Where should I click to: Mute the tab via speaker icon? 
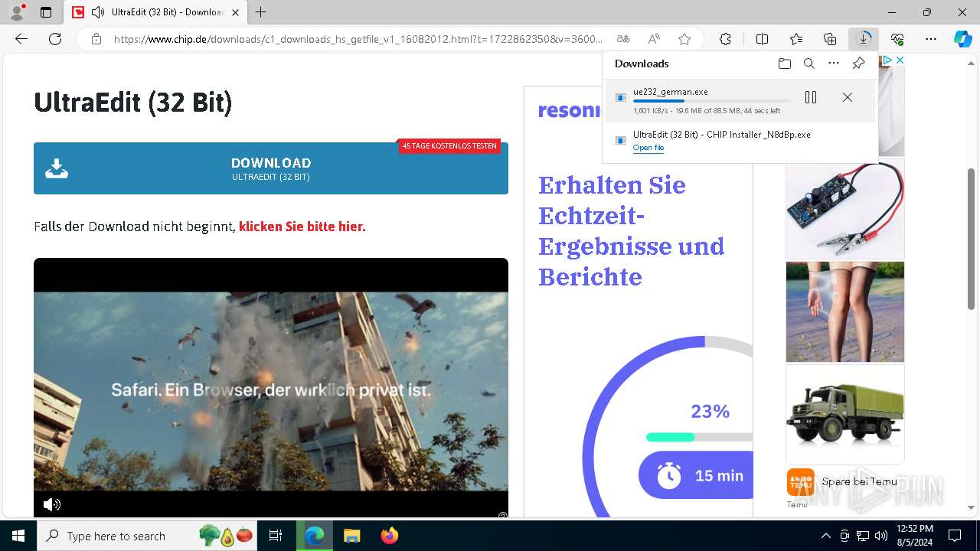[x=97, y=12]
